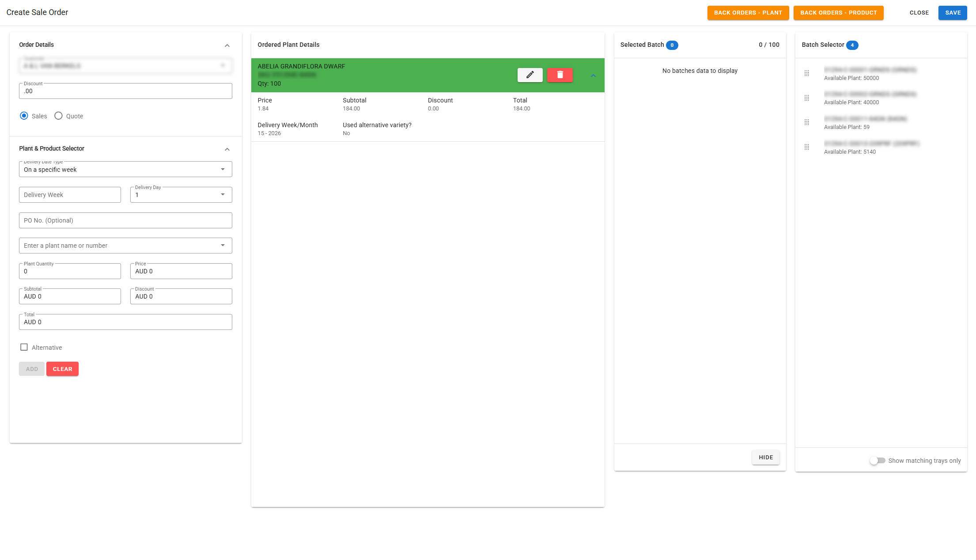Open the Delivery Date Type dropdown

pyautogui.click(x=125, y=169)
